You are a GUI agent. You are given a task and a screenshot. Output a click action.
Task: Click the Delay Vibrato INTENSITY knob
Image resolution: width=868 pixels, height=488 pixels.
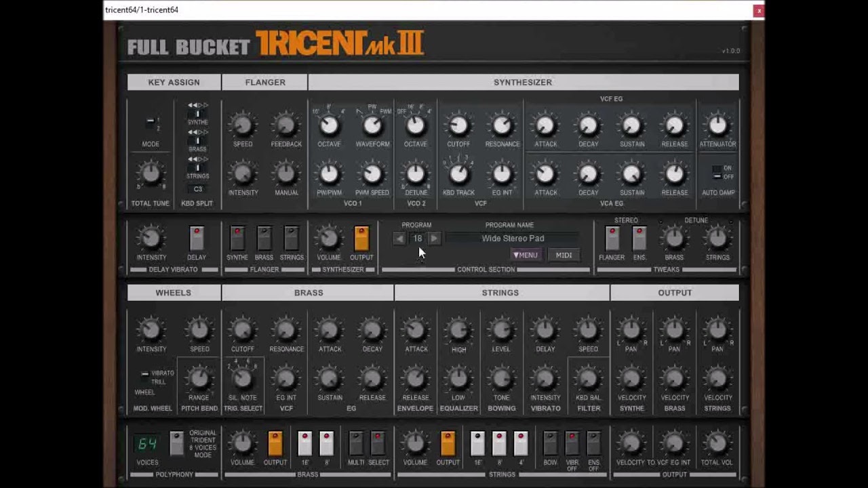(x=151, y=238)
